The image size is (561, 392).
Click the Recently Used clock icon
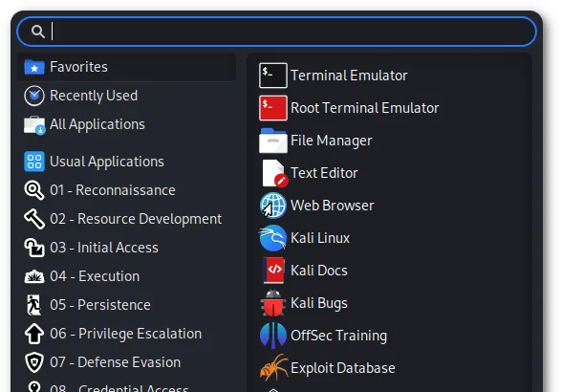click(x=34, y=96)
